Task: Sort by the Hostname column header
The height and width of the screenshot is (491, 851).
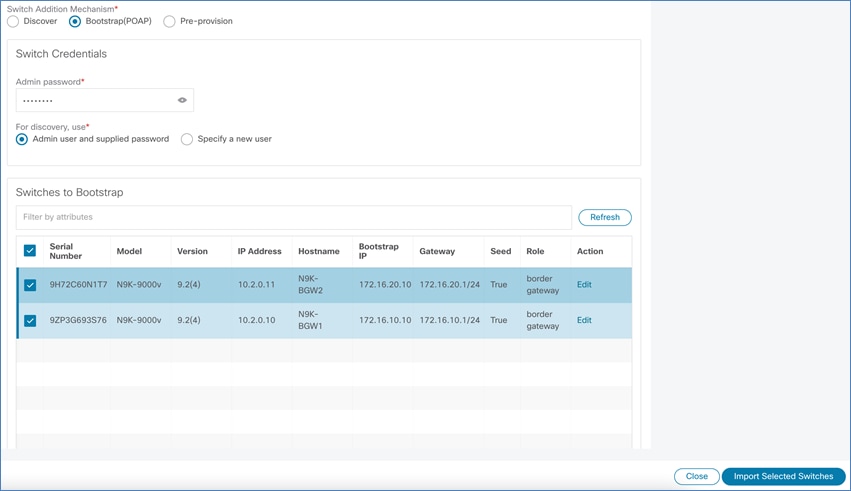Action: pyautogui.click(x=319, y=251)
